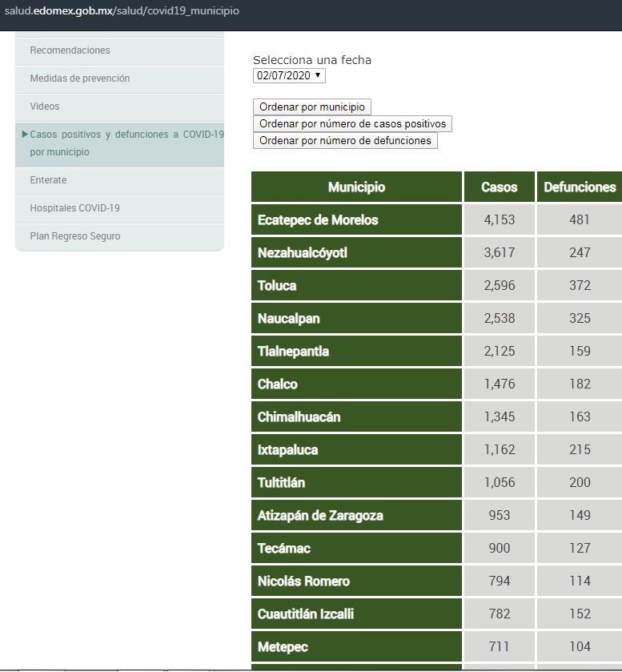Click Toluca in the table
The image size is (622, 672).
point(277,285)
